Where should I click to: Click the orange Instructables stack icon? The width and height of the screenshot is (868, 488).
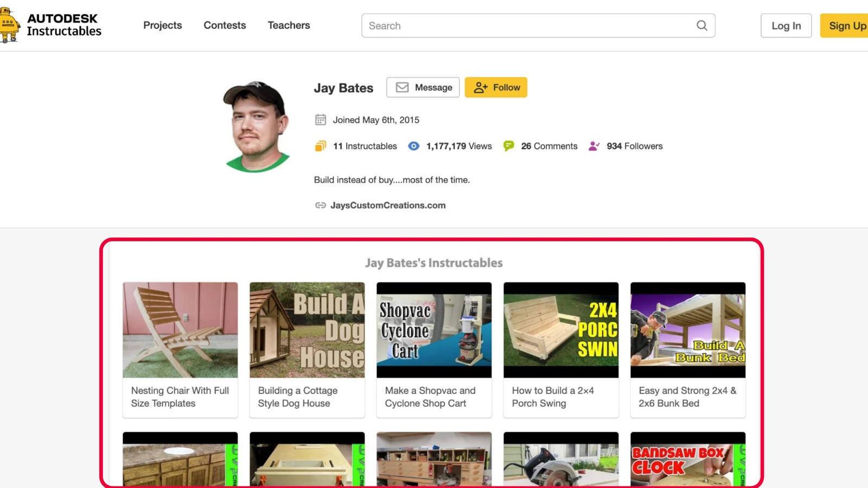tap(321, 146)
